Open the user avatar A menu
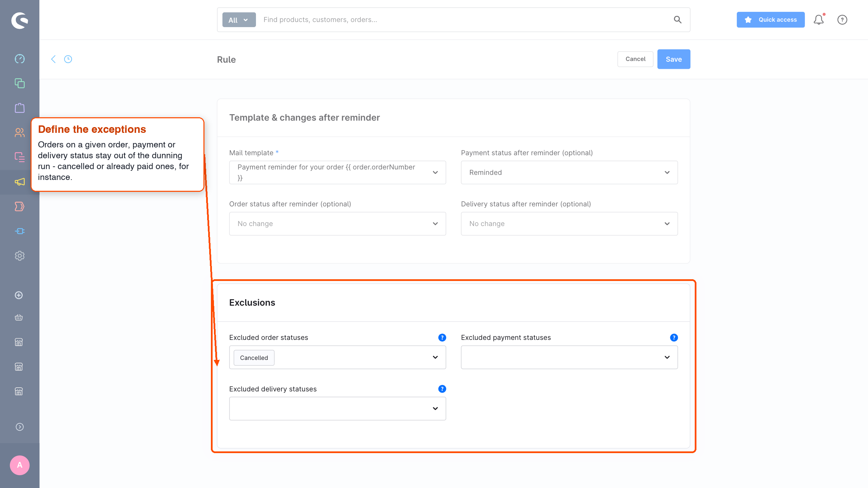The height and width of the screenshot is (488, 868). coord(20,465)
